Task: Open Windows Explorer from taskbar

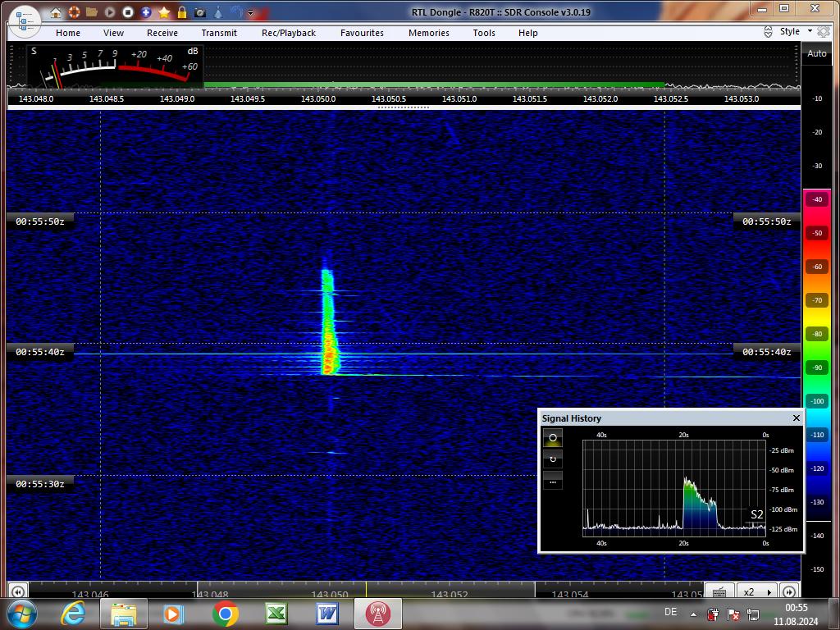Action: pyautogui.click(x=124, y=614)
